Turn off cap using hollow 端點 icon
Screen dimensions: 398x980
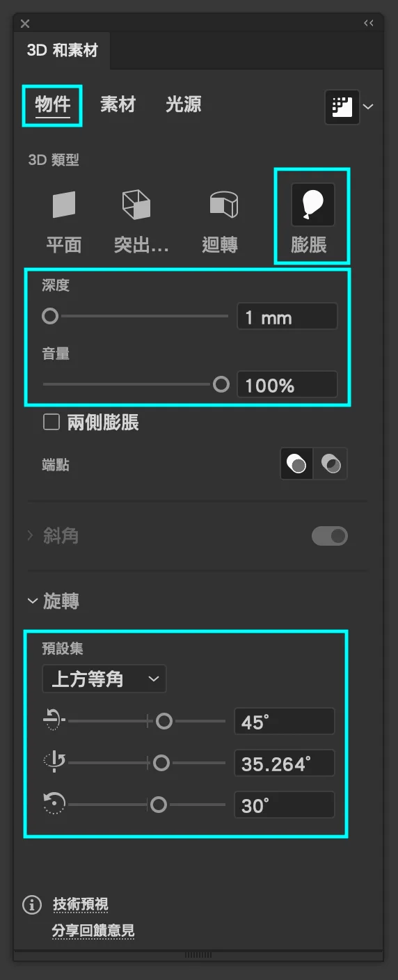click(331, 464)
